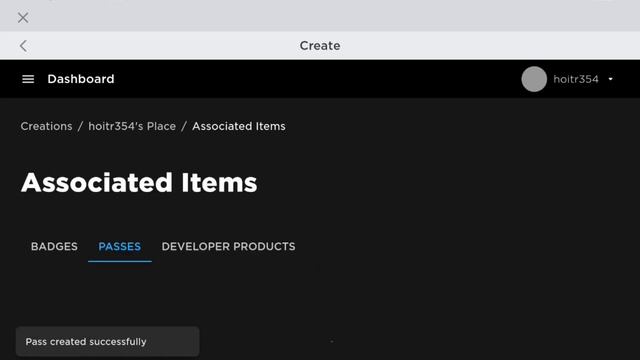The image size is (640, 360).
Task: Open the hamburger navigation menu
Action: coord(28,79)
